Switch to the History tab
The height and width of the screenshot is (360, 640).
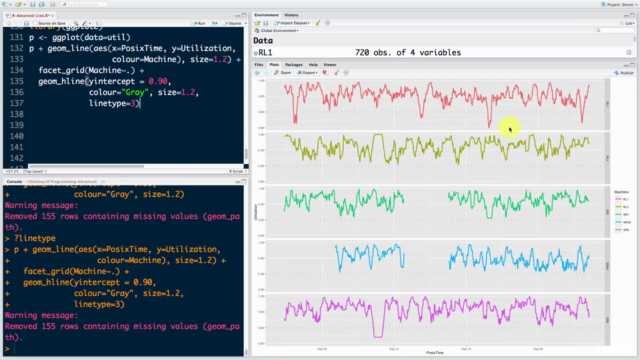(x=291, y=15)
